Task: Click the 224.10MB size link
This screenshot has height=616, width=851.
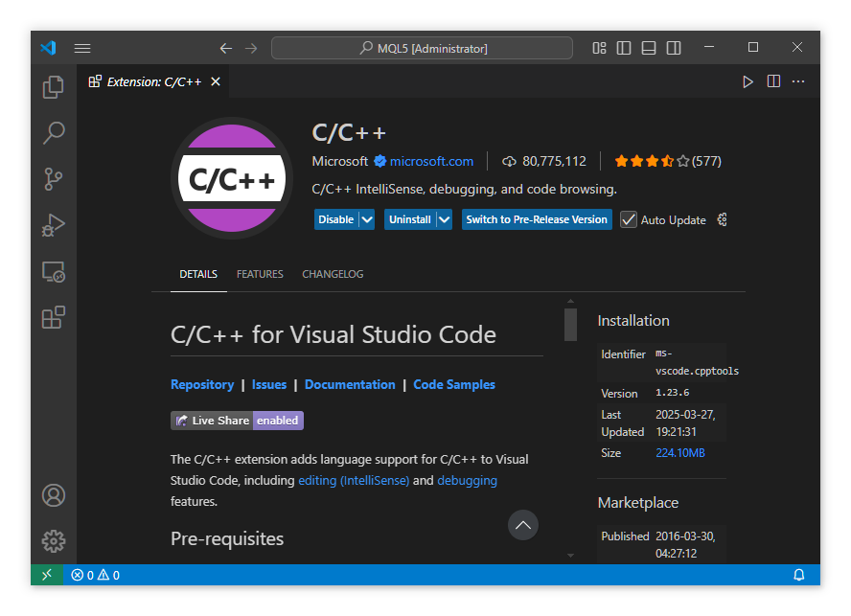Action: [x=680, y=452]
